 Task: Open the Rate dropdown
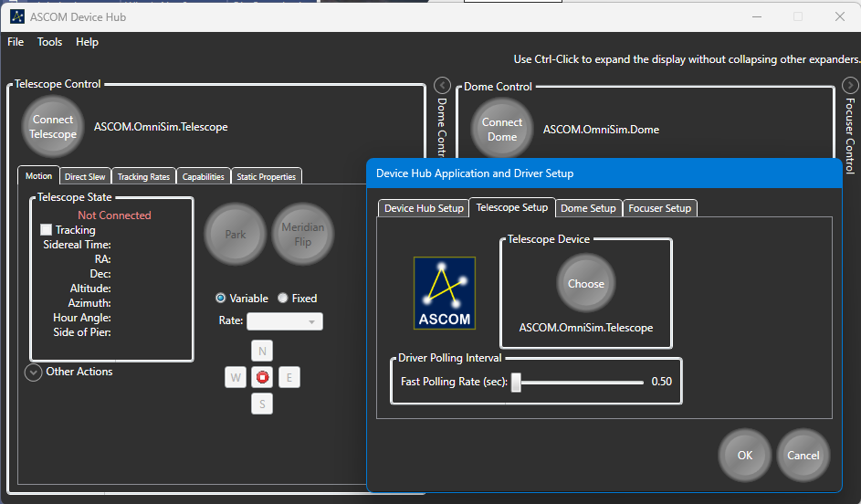[285, 321]
